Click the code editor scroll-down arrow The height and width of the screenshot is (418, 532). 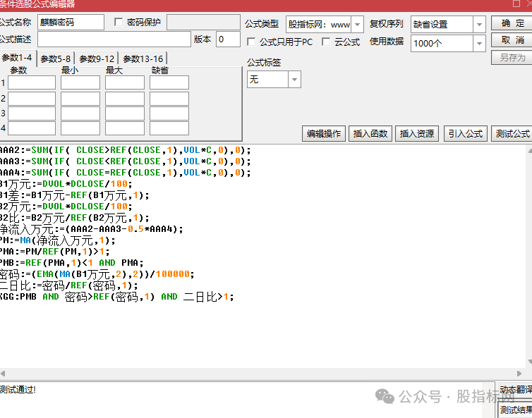coord(530,362)
